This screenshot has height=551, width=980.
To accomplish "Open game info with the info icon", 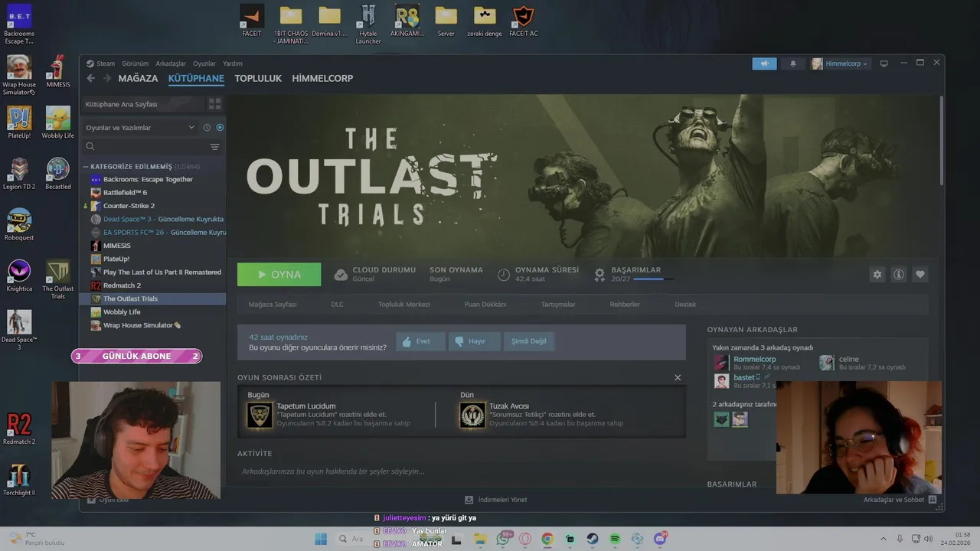I will pos(899,274).
